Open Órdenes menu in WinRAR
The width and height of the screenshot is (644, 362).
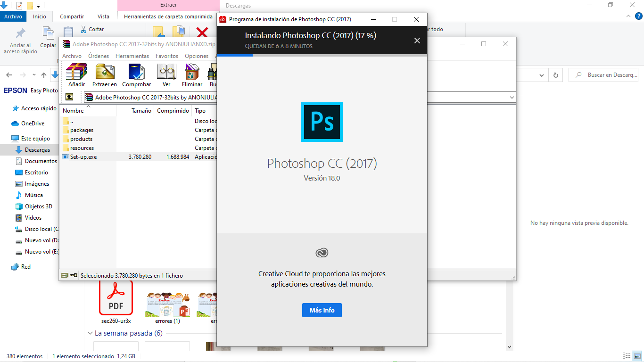click(99, 56)
